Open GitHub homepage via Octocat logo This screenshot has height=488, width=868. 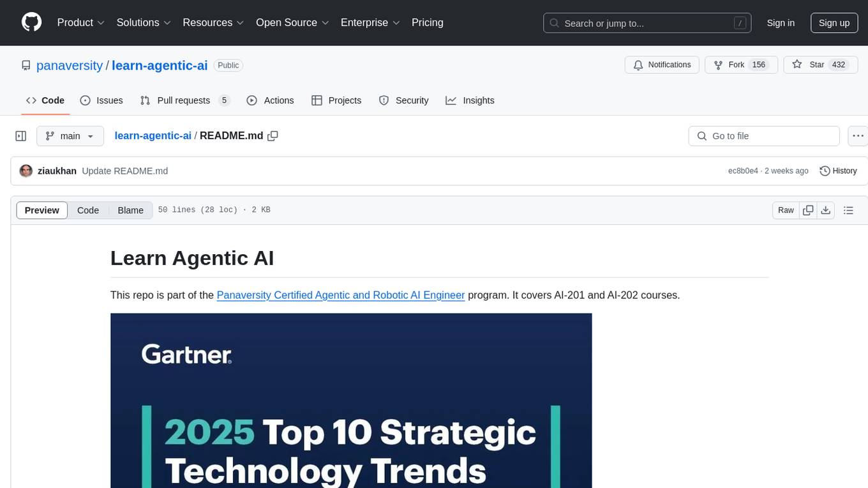tap(31, 22)
